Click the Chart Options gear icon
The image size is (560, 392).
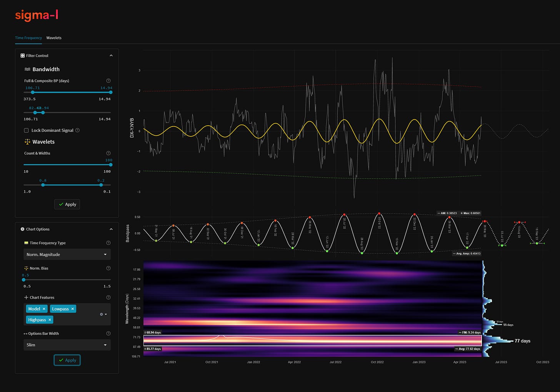coord(23,229)
